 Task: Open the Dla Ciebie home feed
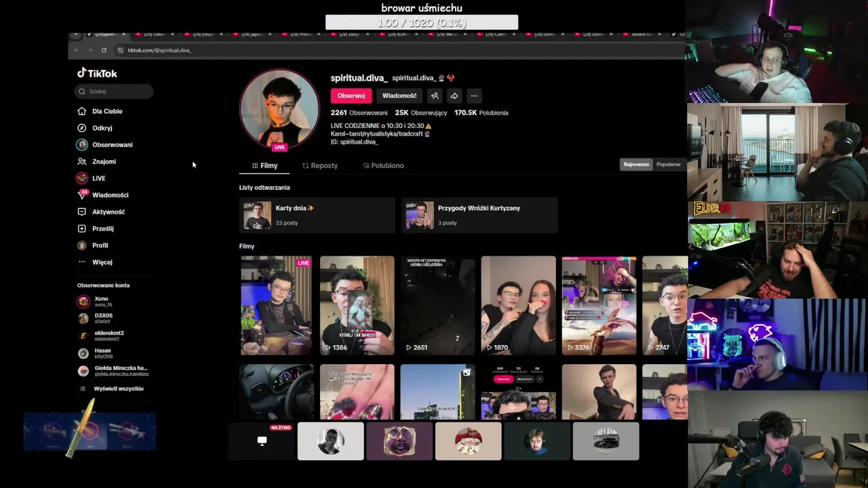pyautogui.click(x=100, y=111)
